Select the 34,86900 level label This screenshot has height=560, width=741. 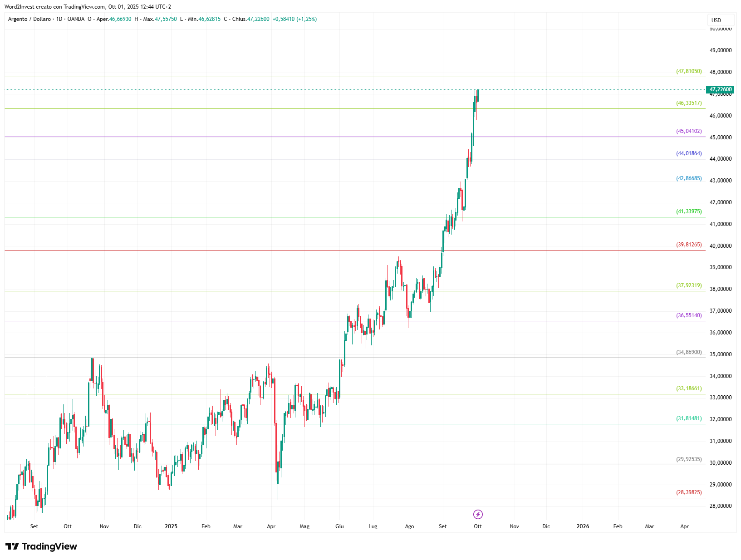[x=689, y=352]
